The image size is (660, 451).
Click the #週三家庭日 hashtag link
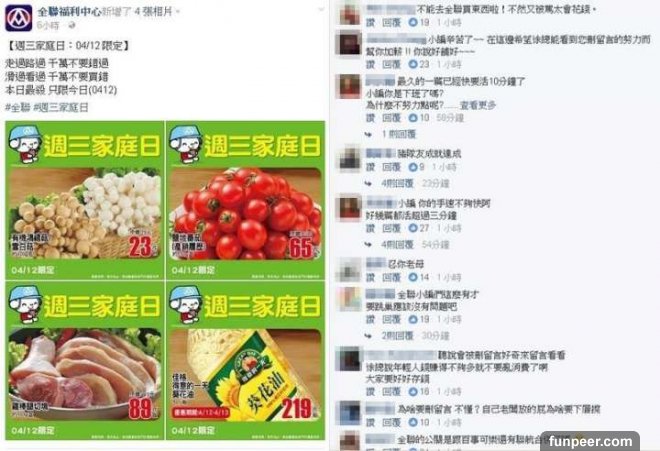tap(61, 107)
